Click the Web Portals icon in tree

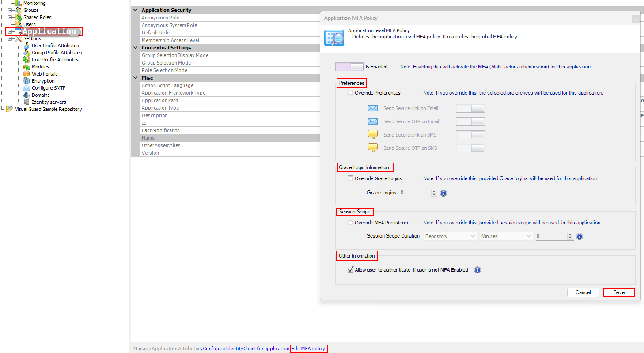point(27,74)
